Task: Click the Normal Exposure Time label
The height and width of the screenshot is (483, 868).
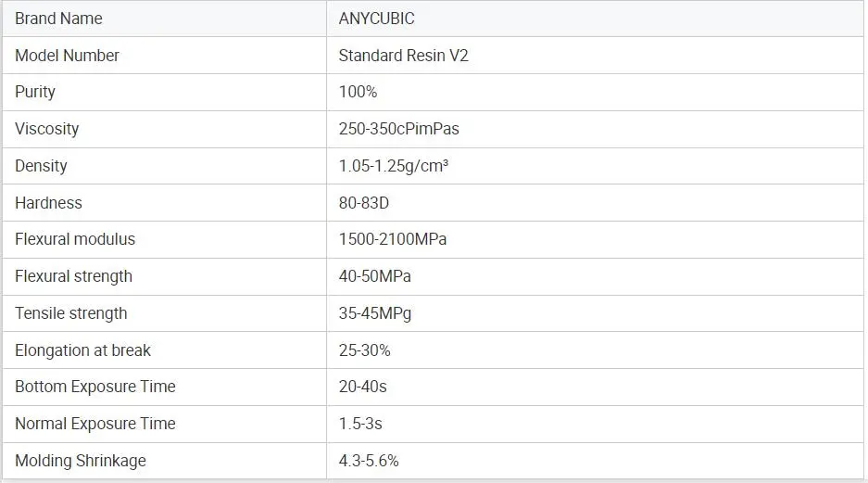Action: 94,424
